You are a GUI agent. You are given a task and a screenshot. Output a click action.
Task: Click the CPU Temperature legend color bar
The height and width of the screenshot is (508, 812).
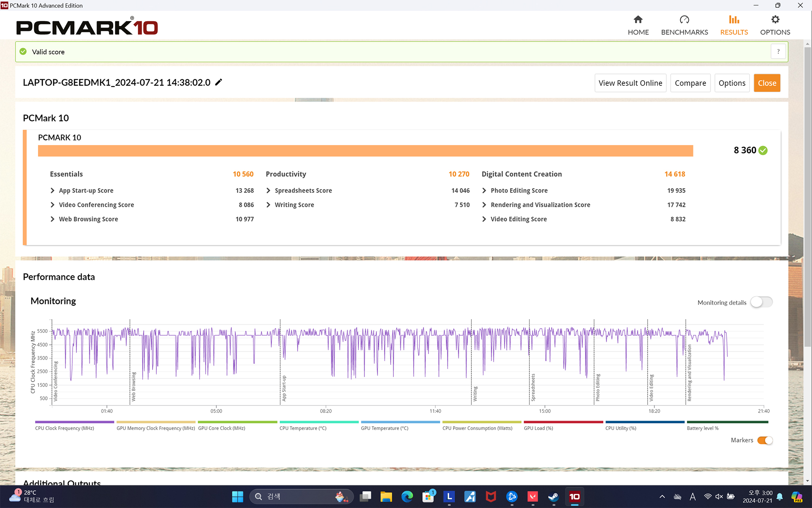coord(319,422)
